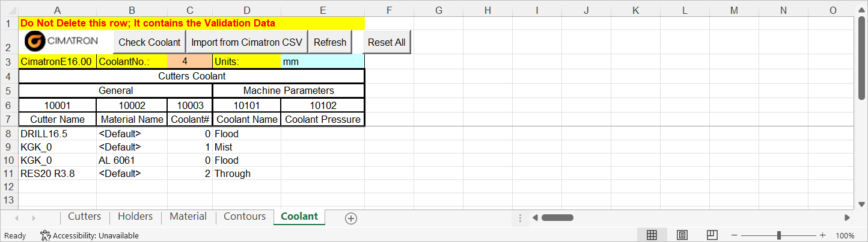Open the Cutters sheet tab

click(84, 217)
